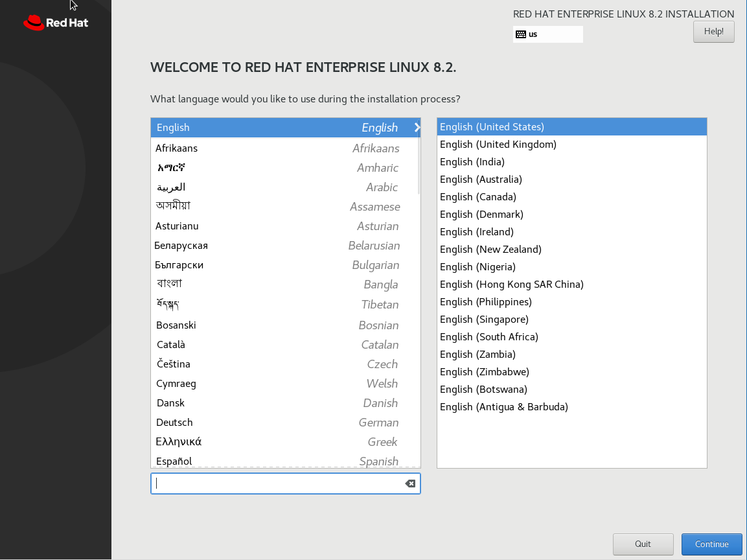Screen dimensions: 747x560
Task: Choose English (Philippines) locale
Action: click(571, 302)
